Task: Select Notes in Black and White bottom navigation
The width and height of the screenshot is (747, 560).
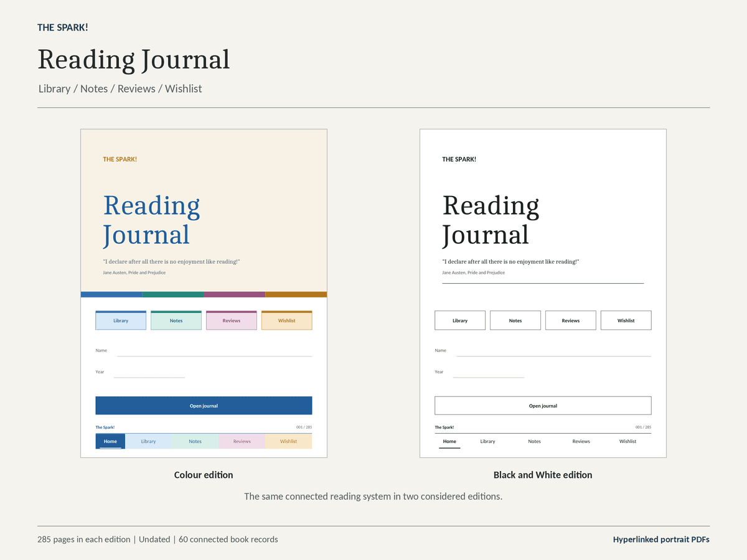Action: (x=535, y=441)
